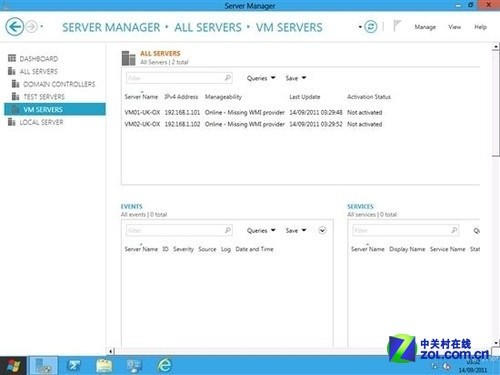500x375 pixels.
Task: Select Dashboard in the sidebar
Action: [x=39, y=59]
